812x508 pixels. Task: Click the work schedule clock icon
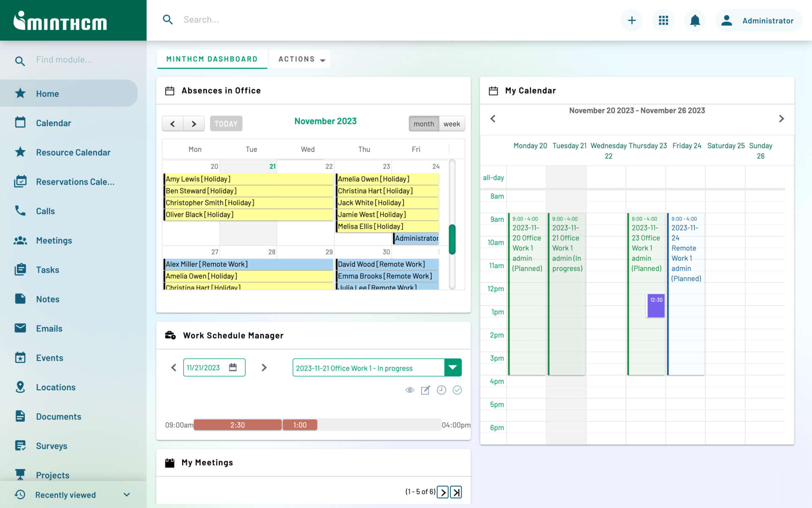point(441,390)
